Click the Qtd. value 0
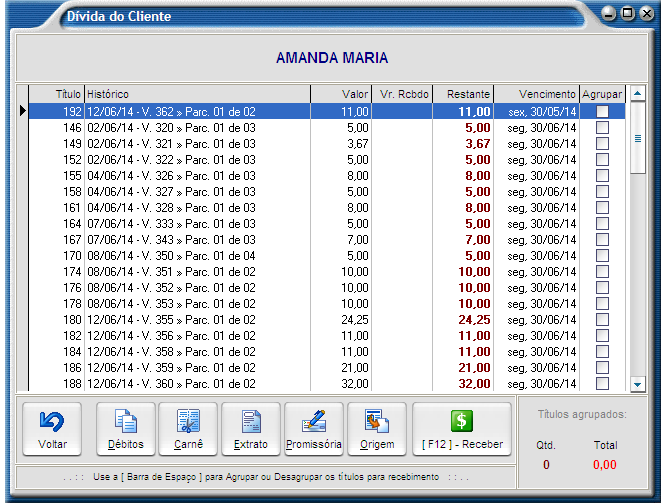This screenshot has width=667, height=503. 546,464
